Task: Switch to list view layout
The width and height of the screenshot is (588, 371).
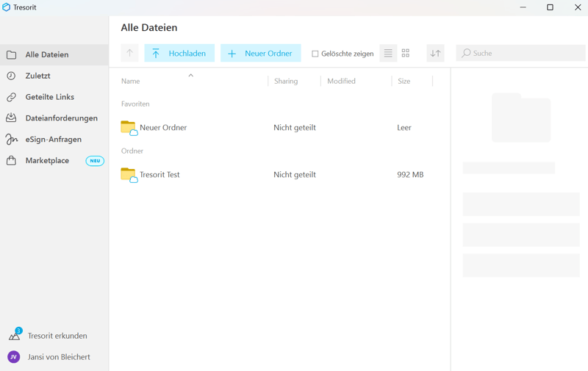Action: (x=388, y=53)
